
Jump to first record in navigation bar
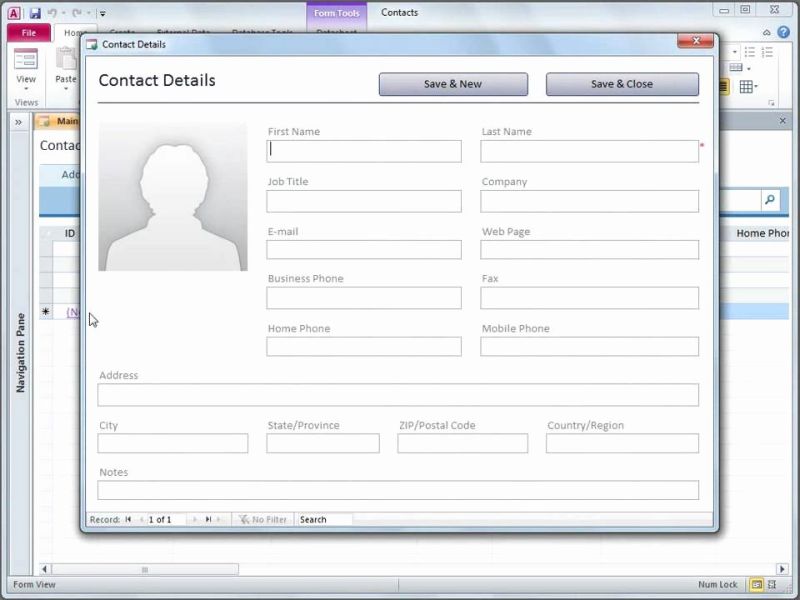(129, 519)
